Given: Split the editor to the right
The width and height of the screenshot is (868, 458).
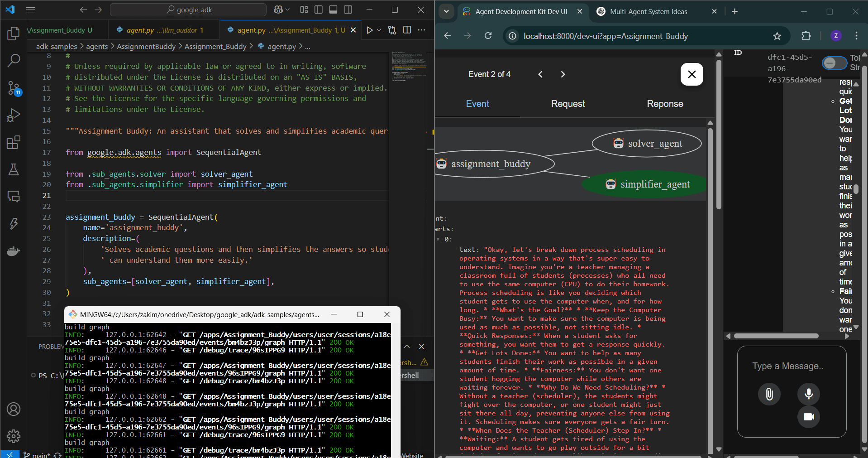Looking at the screenshot, I should pyautogui.click(x=407, y=30).
